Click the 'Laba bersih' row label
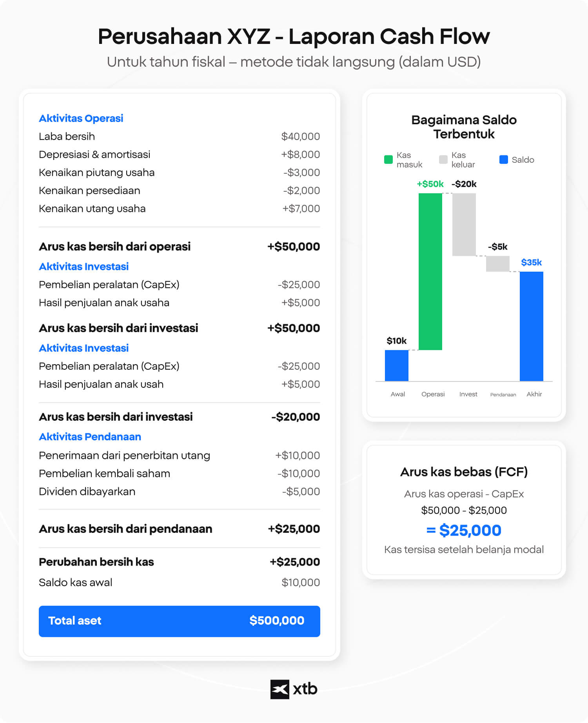The height and width of the screenshot is (723, 588). [x=67, y=136]
